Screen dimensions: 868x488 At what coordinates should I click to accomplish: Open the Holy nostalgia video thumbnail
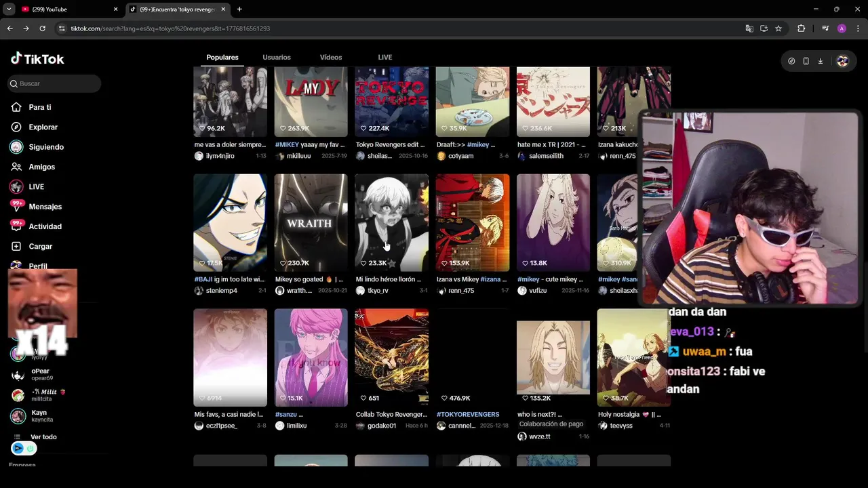634,357
